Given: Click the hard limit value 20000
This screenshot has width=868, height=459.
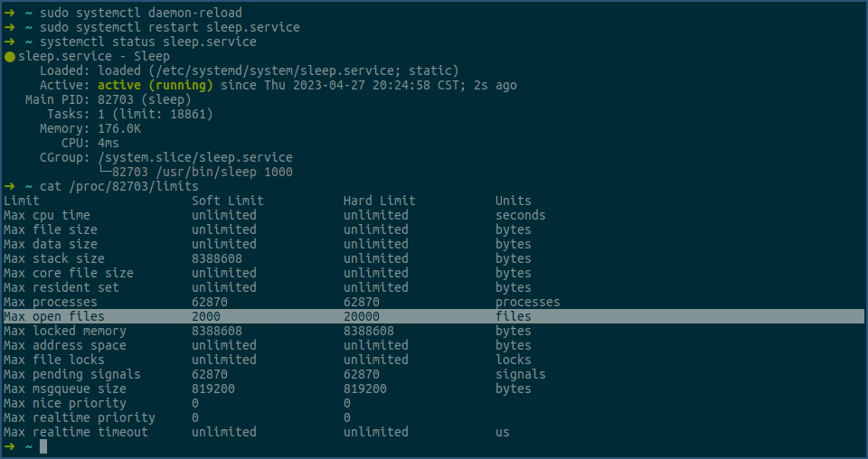Looking at the screenshot, I should tap(362, 316).
